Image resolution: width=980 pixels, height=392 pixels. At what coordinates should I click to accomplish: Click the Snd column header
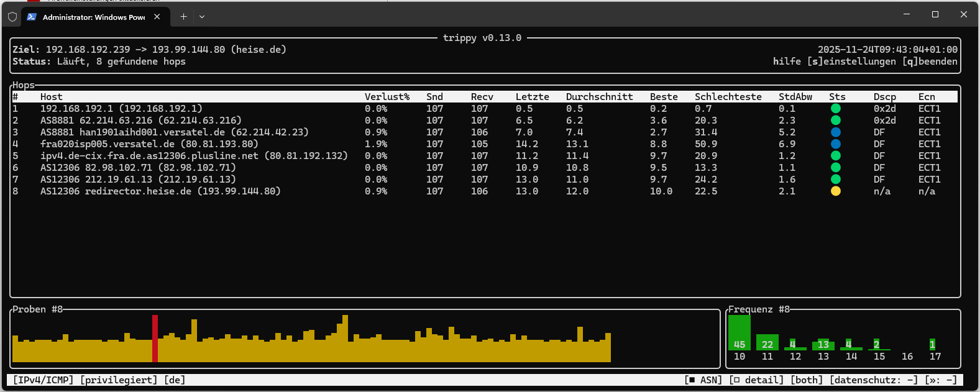click(x=434, y=96)
